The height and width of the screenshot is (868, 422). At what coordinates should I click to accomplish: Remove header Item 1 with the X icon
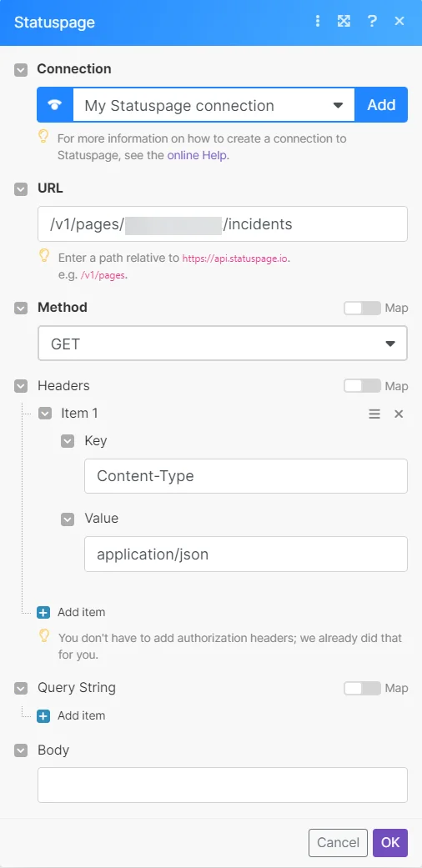click(399, 414)
